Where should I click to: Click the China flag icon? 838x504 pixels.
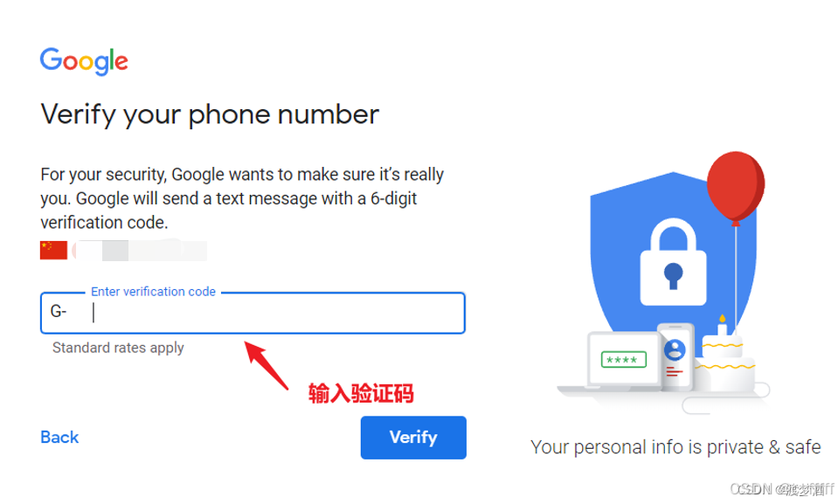pos(53,250)
